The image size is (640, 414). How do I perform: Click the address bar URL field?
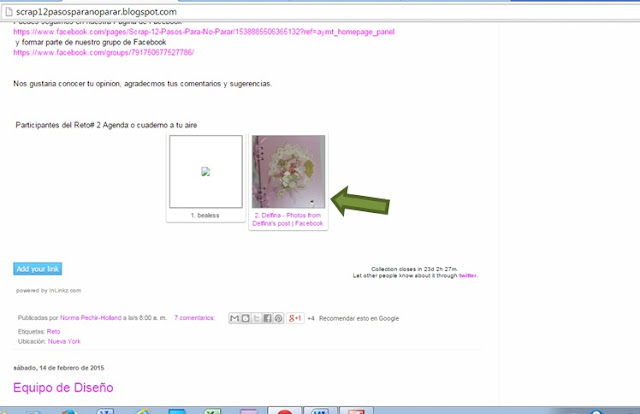click(x=318, y=12)
